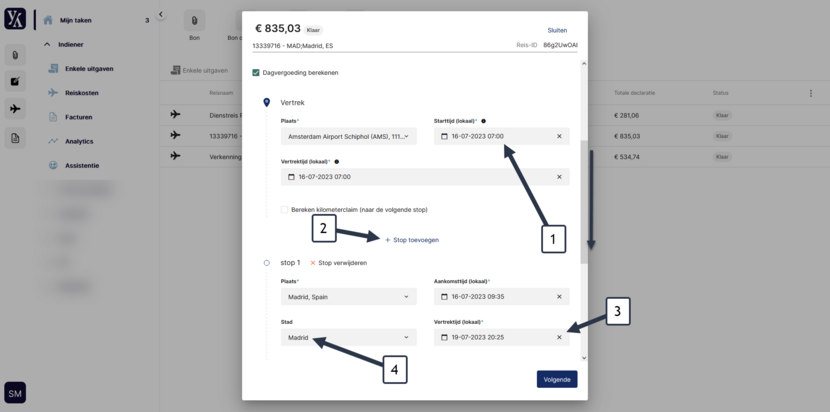This screenshot has width=830, height=412.
Task: Clear the Aankomsttijd 16-07-2023 09:35 field
Action: pyautogui.click(x=559, y=297)
